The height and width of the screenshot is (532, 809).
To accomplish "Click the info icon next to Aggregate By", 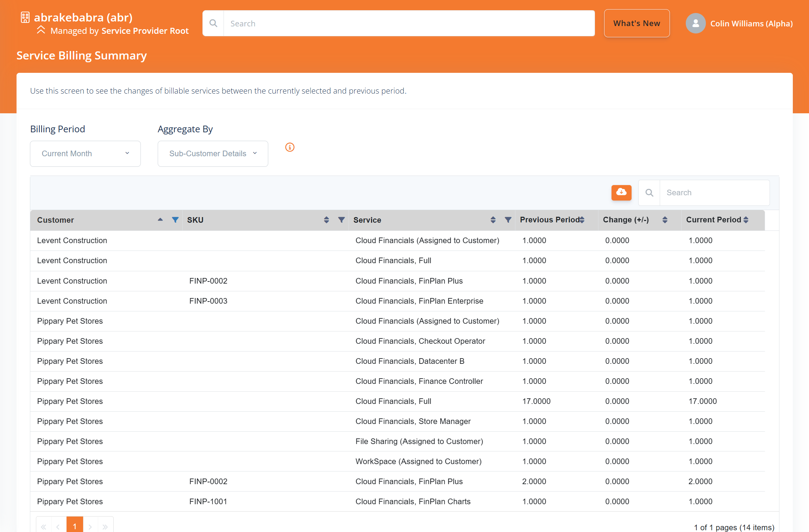I will (289, 147).
